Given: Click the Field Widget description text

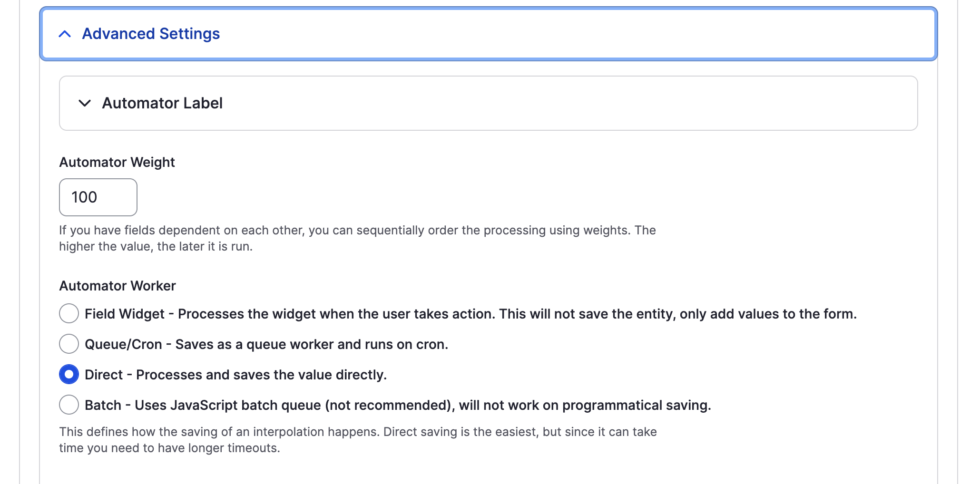Looking at the screenshot, I should pyautogui.click(x=471, y=313).
